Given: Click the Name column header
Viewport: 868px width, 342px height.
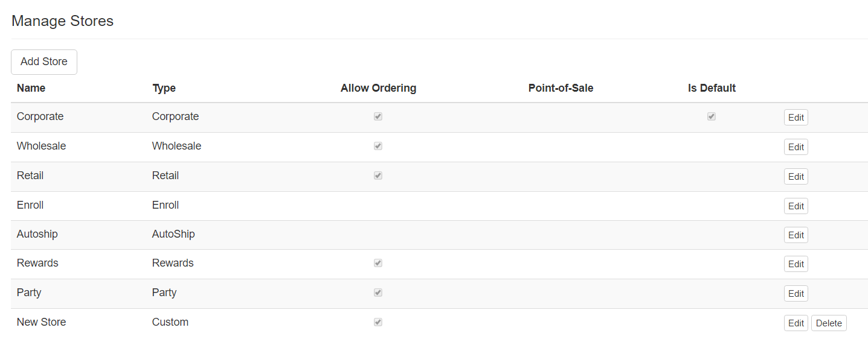Looking at the screenshot, I should 31,88.
